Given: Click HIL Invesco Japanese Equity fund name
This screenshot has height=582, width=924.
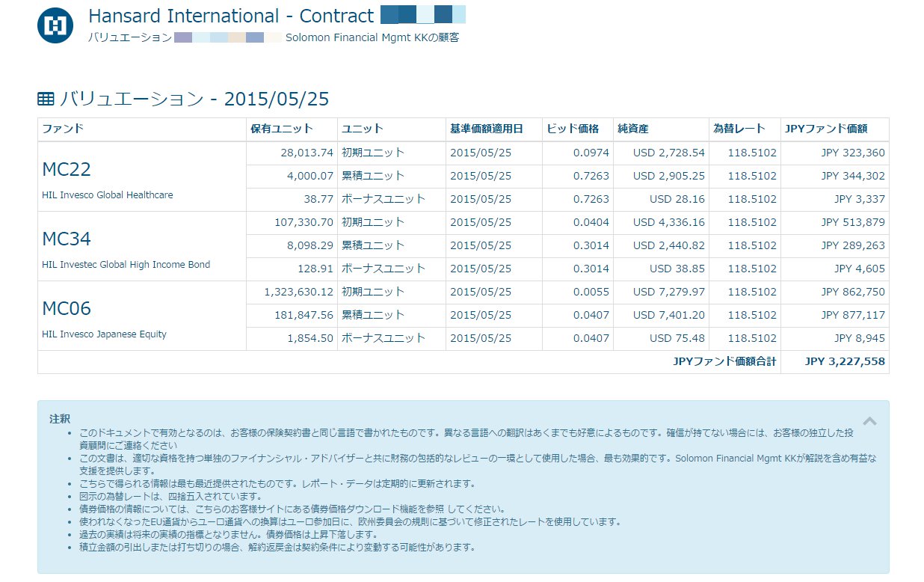Looking at the screenshot, I should [x=105, y=334].
